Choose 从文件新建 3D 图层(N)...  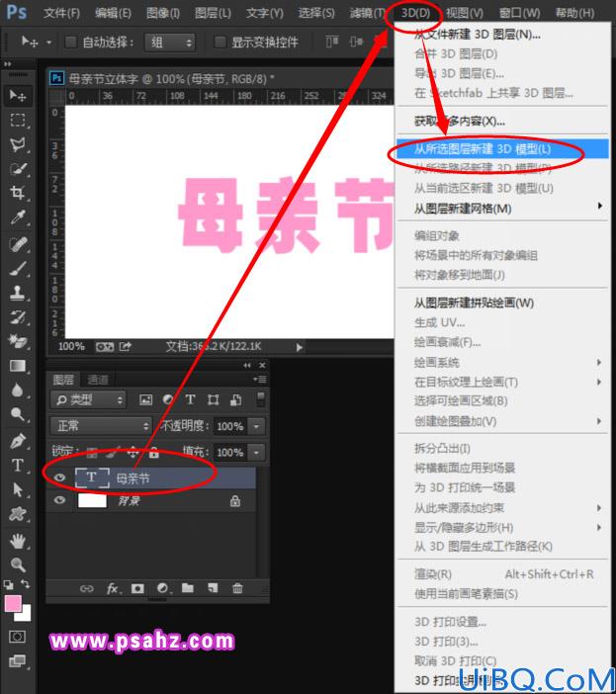(x=502, y=34)
